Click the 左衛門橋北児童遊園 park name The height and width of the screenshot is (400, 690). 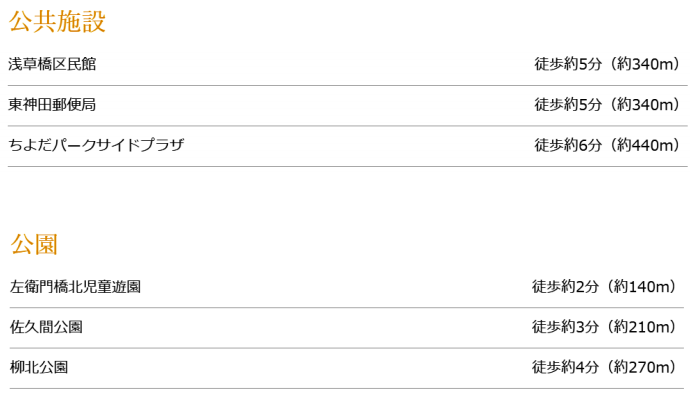pos(75,287)
